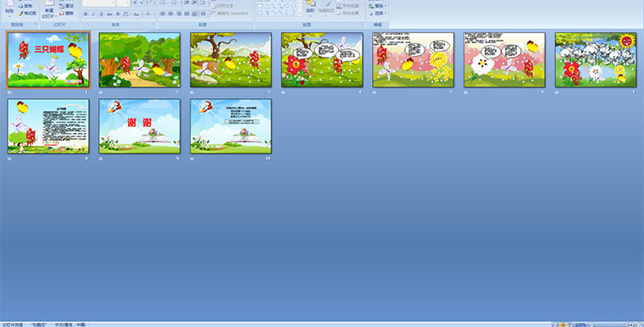Open the font name dropdown
The height and width of the screenshot is (327, 644).
point(98,3)
